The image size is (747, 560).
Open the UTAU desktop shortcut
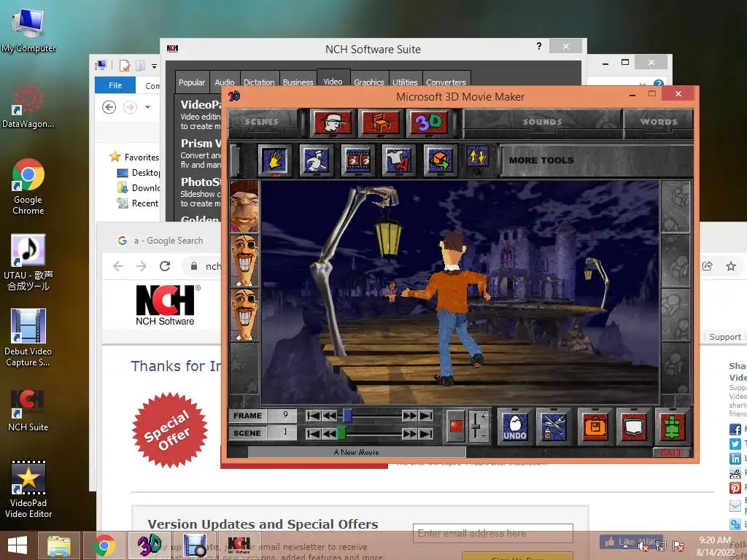coord(28,262)
